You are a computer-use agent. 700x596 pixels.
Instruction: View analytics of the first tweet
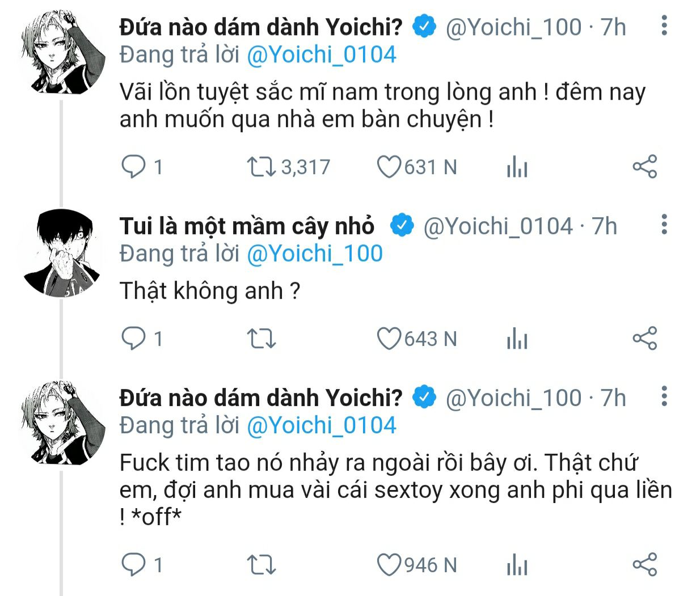[x=517, y=167]
